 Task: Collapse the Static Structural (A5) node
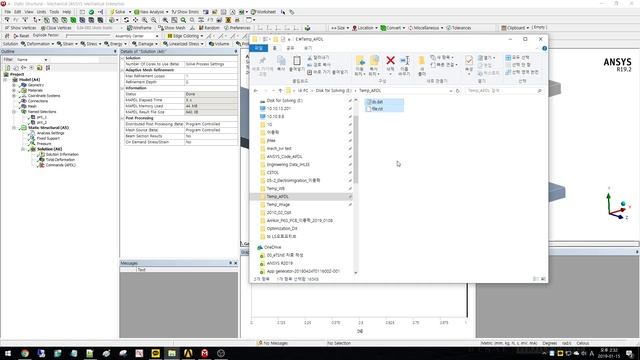pyautogui.click(x=14, y=128)
